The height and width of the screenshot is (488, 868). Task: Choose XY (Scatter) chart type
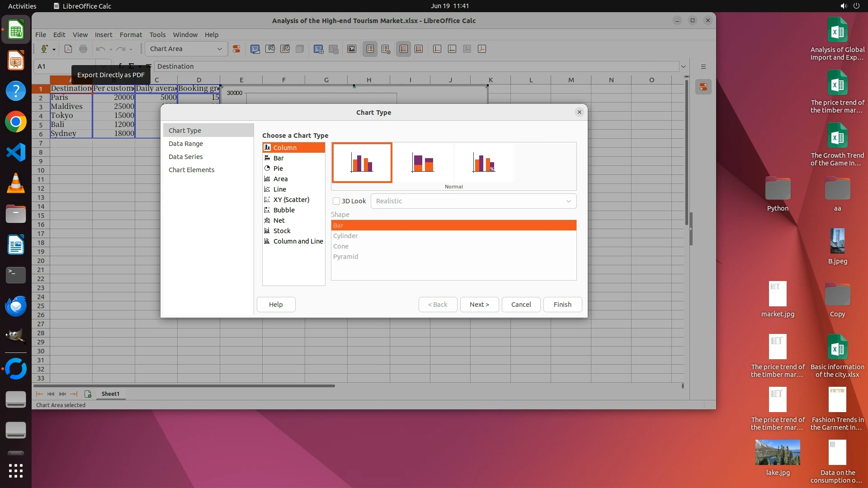291,200
